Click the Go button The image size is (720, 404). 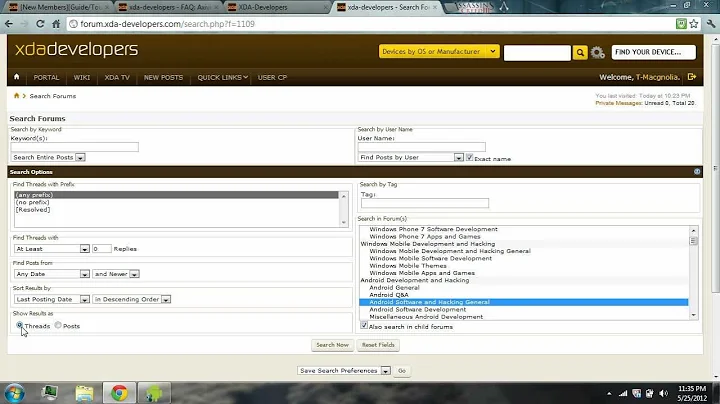[402, 370]
